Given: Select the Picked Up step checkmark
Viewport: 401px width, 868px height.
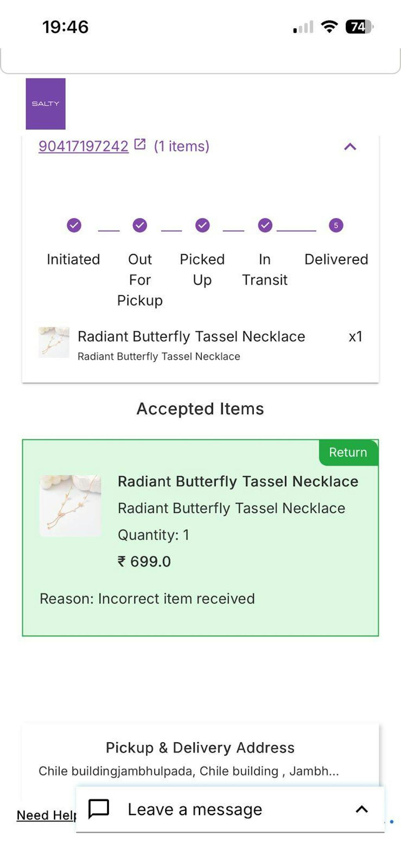Looking at the screenshot, I should pos(202,226).
